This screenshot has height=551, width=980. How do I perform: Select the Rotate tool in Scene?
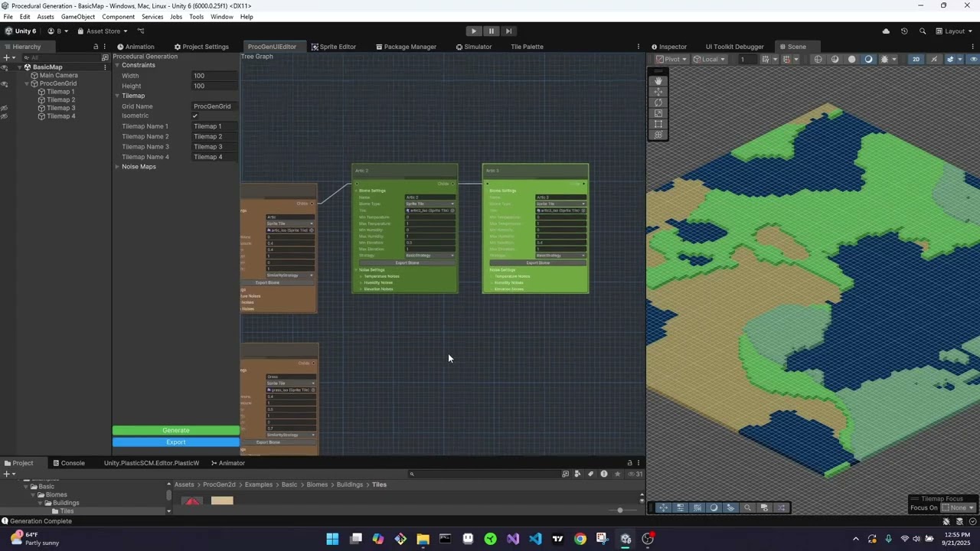pos(658,103)
